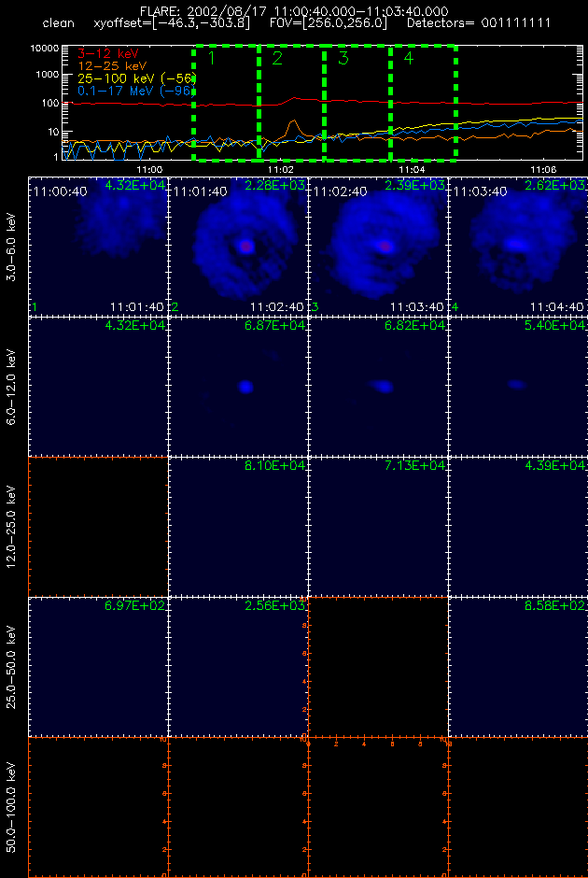Click the 2.28E+03 peak value
Viewport: 588px width, 878px height.
pos(274,185)
